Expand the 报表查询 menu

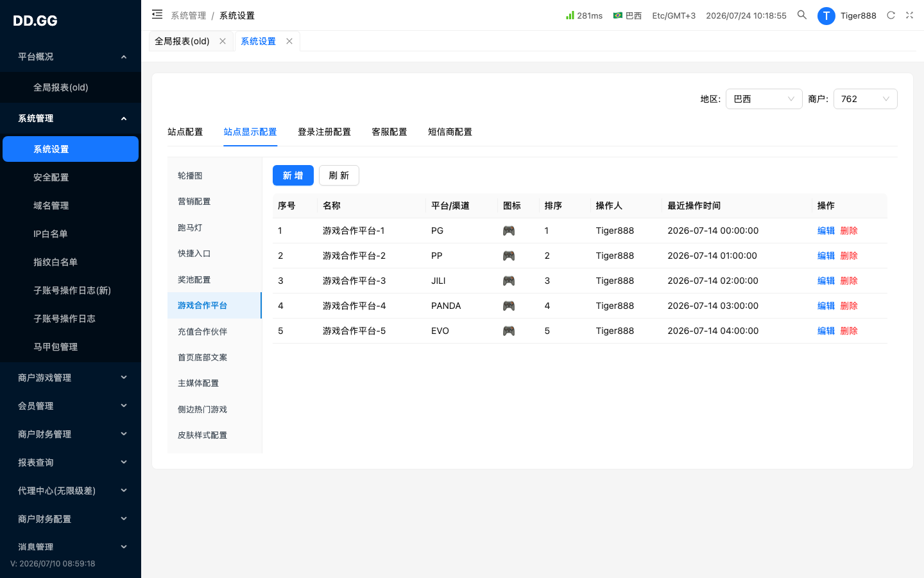click(71, 462)
